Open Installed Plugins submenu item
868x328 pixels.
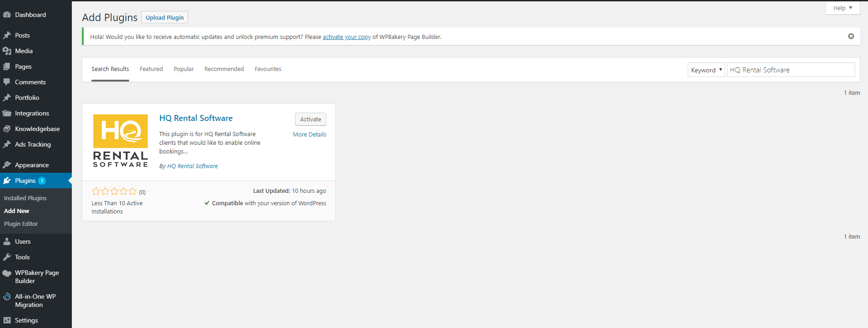(25, 198)
